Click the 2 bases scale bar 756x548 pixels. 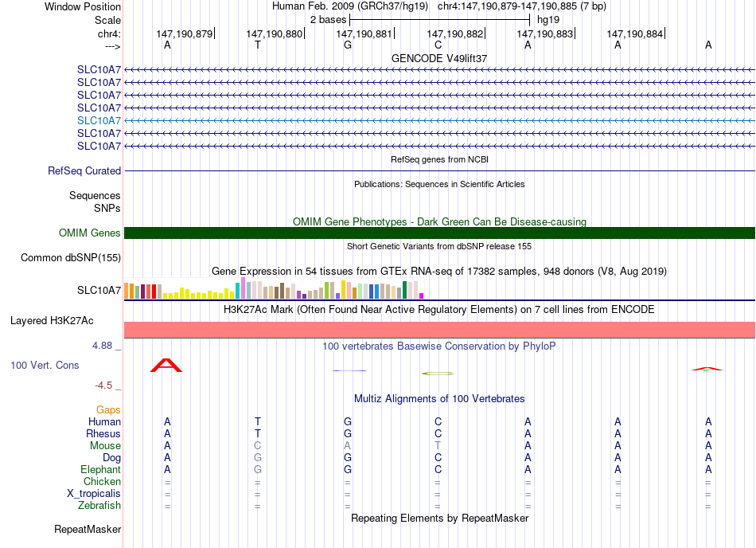click(440, 20)
